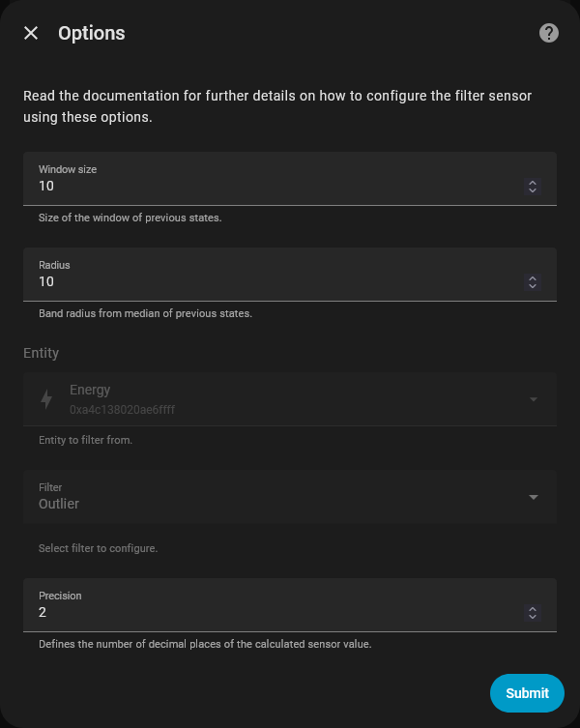Submit the filter options

point(527,692)
